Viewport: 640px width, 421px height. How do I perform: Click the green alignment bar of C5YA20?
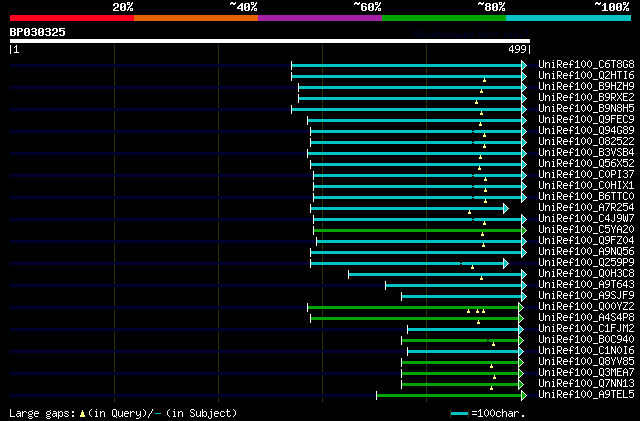(x=420, y=231)
